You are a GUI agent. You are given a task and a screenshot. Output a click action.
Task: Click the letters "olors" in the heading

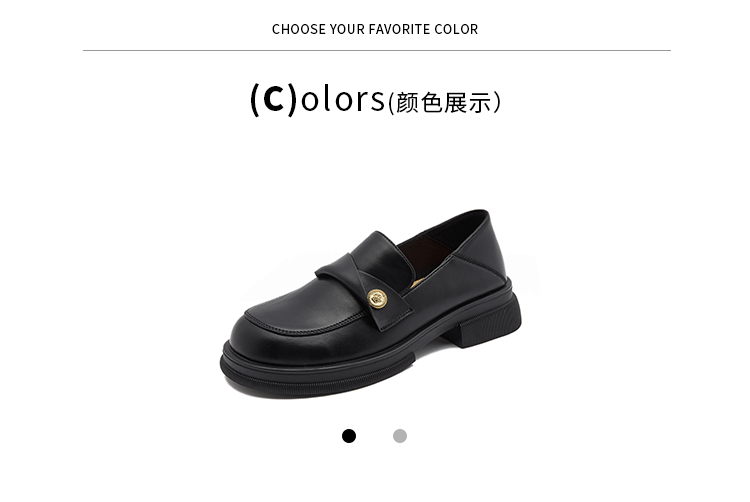[342, 99]
